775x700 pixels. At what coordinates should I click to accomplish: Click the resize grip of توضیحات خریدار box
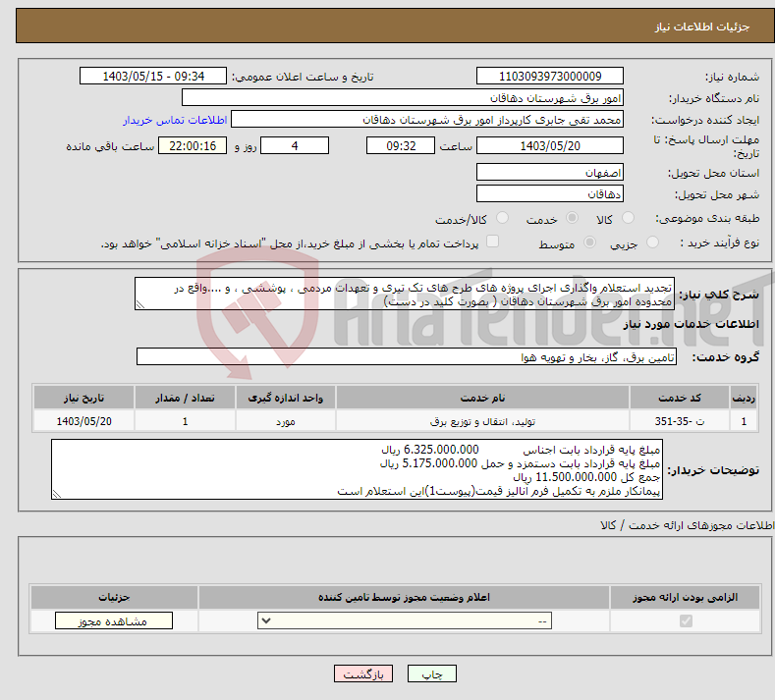point(57,494)
